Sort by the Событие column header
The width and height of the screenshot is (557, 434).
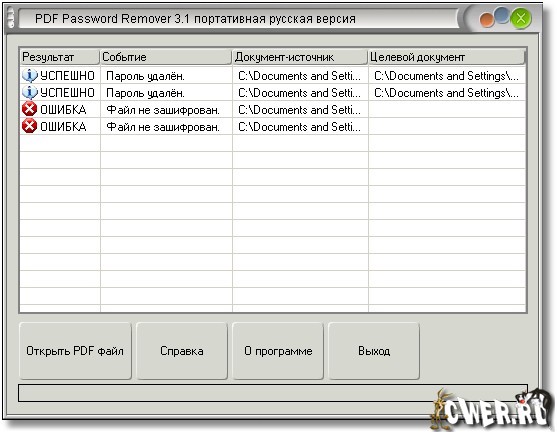(166, 57)
